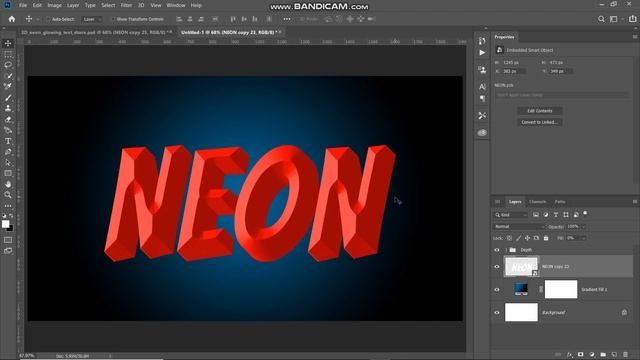
Task: Hide the Background layer
Action: [x=497, y=313]
